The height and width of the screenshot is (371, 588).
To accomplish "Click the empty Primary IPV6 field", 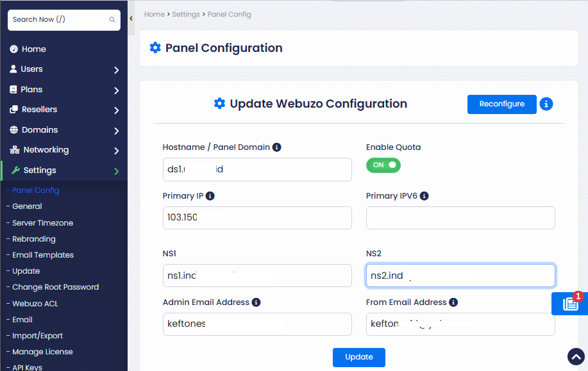I will click(460, 218).
